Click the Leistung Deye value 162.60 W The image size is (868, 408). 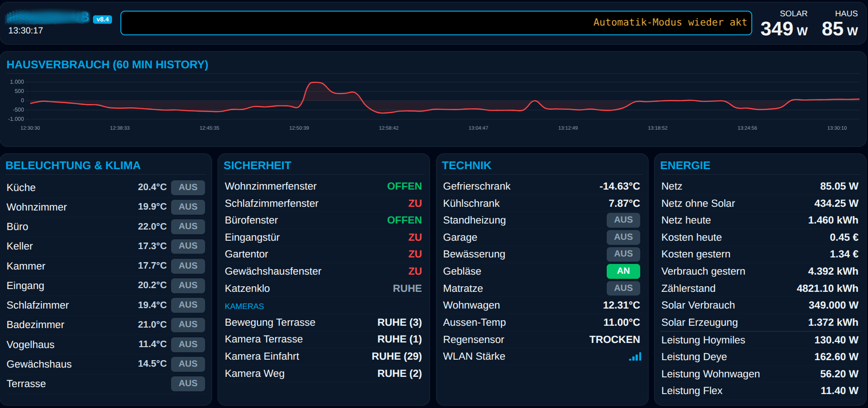(x=836, y=357)
